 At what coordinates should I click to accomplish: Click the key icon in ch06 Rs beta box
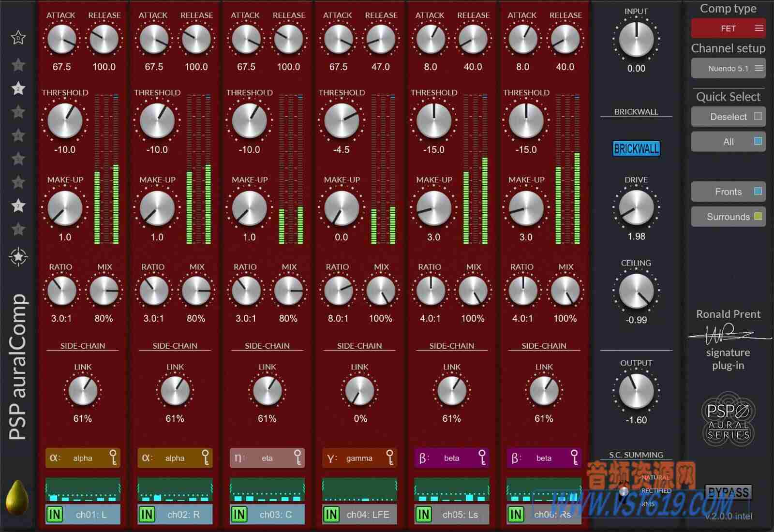pos(574,458)
